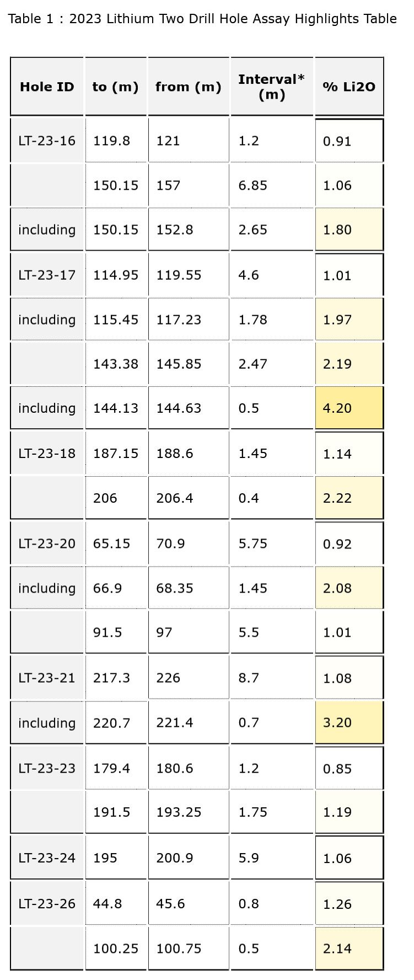Click the 2.14 Li2O value cell

tap(349, 949)
